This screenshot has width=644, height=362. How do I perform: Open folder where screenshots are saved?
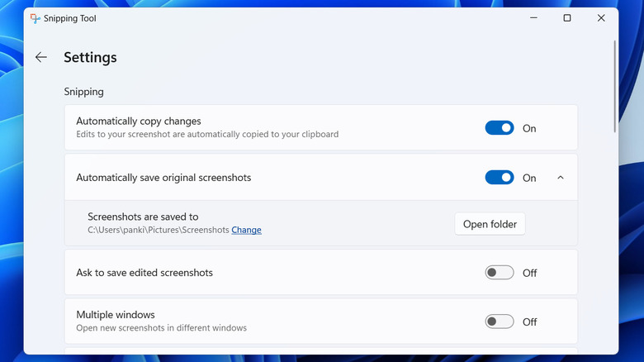(x=490, y=224)
